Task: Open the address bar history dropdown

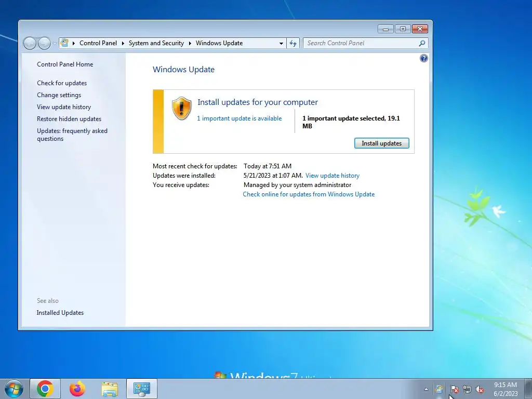Action: click(x=281, y=44)
